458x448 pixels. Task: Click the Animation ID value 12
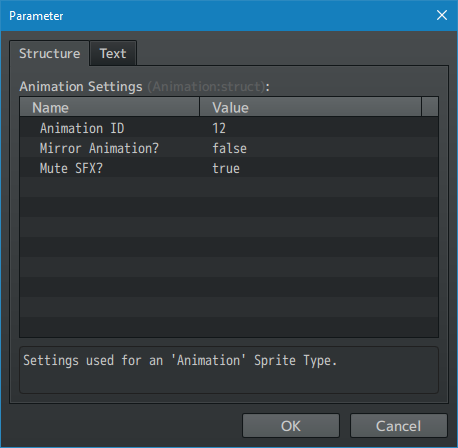pyautogui.click(x=219, y=128)
